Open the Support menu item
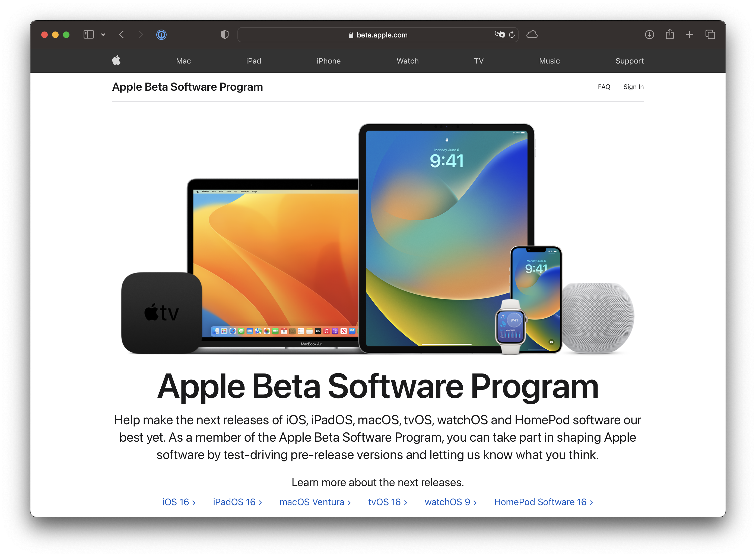Screen dimensions: 756x557 click(x=629, y=61)
